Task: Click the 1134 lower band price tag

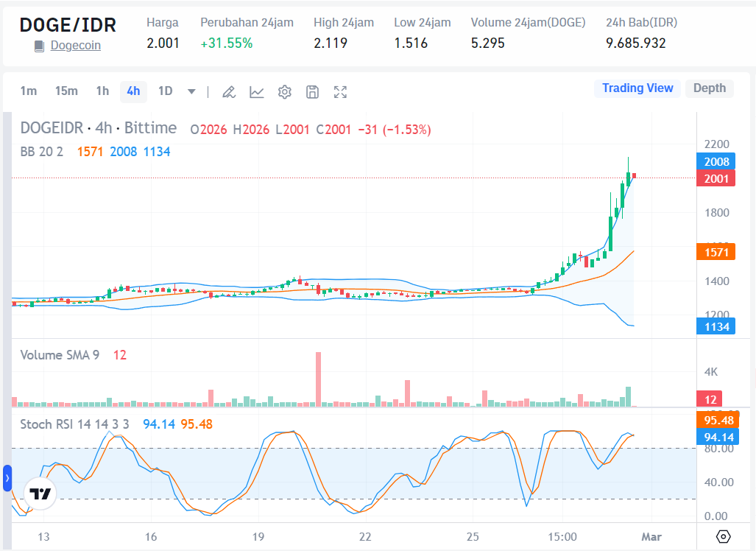Action: [716, 326]
